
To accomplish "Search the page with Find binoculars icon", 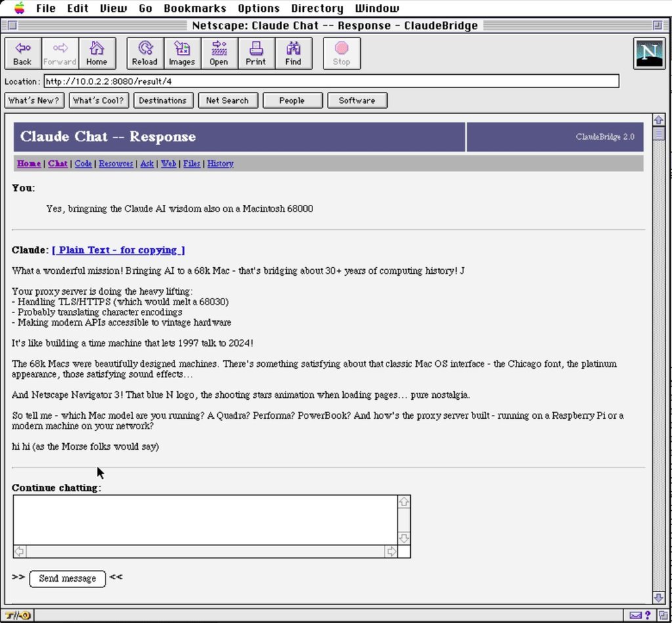I will 293,53.
